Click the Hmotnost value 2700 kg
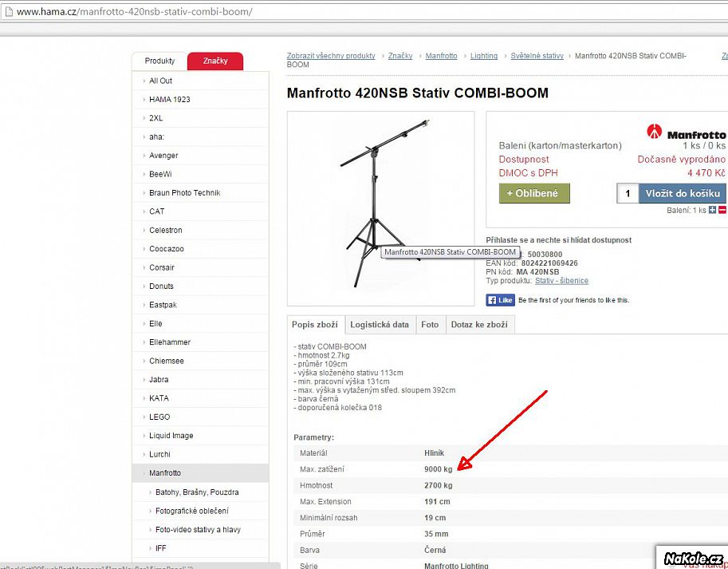Viewport: 728px width, 569px height. [x=439, y=485]
